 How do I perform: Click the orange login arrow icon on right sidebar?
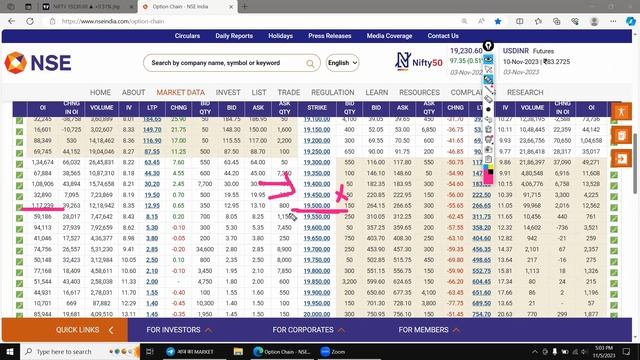[621, 158]
